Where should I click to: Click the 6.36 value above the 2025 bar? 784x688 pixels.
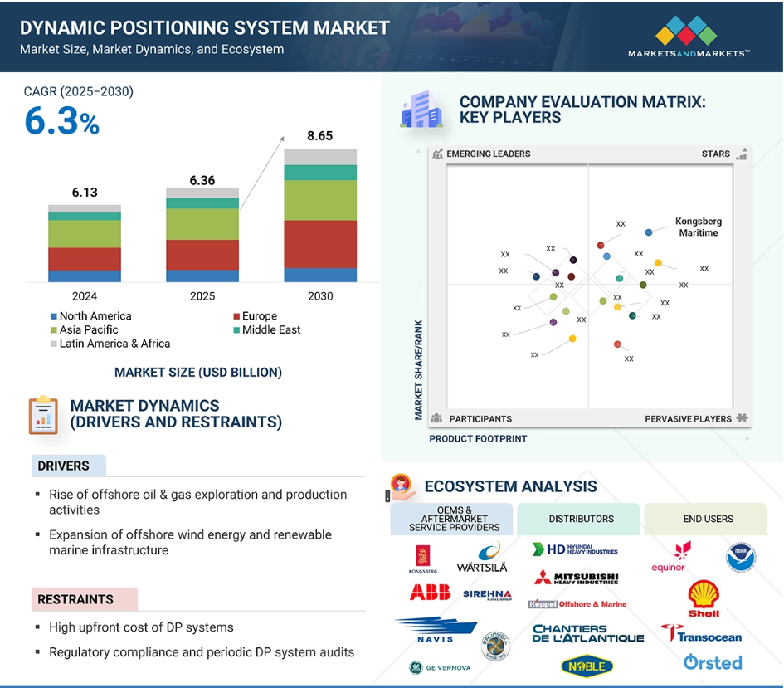point(202,180)
